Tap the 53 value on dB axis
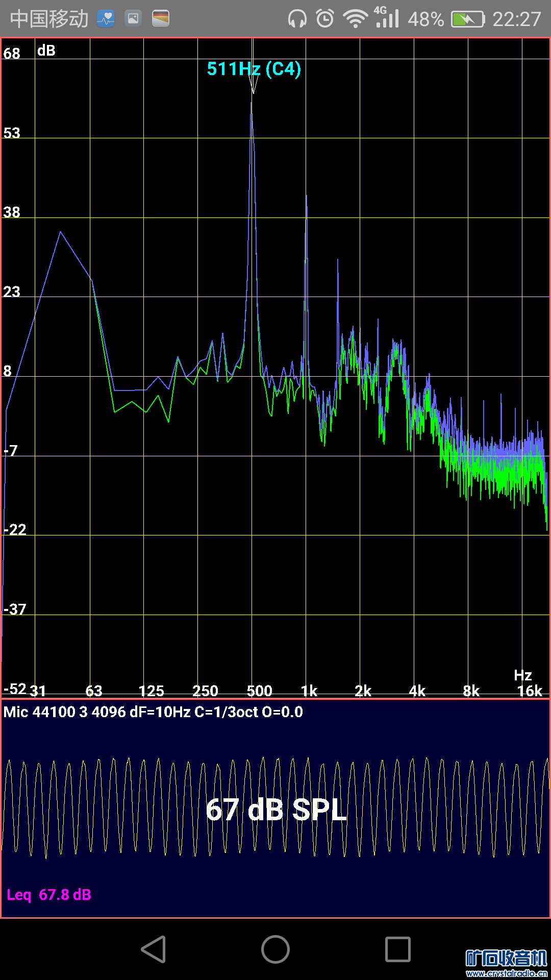551x980 pixels. [x=12, y=133]
